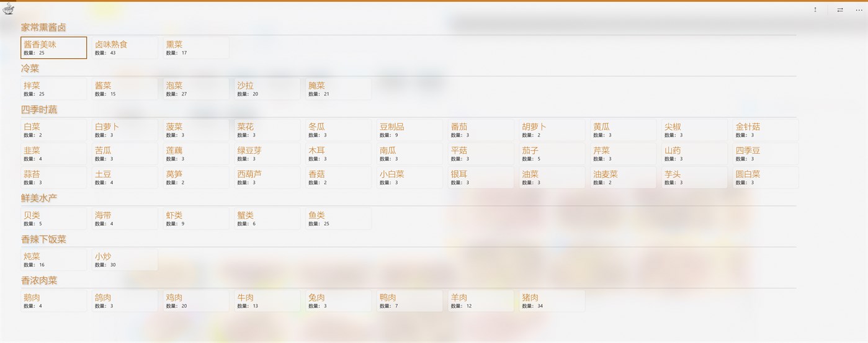The image size is (868, 343).
Task: Open the 酱香美味 category tile
Action: 54,48
